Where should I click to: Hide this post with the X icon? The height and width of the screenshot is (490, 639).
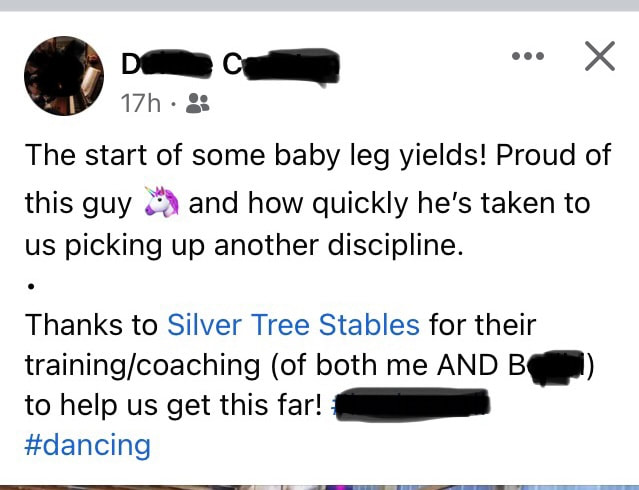coord(599,56)
